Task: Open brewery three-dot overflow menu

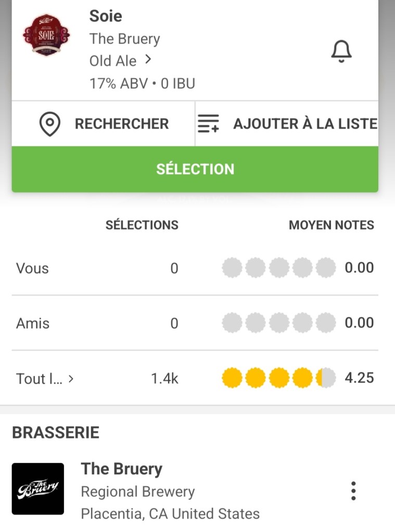Action: pos(353,490)
